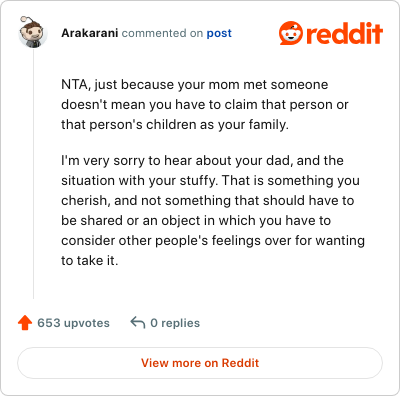The height and width of the screenshot is (396, 400).
Task: Click the "653 upvotes" count
Action: pyautogui.click(x=73, y=323)
